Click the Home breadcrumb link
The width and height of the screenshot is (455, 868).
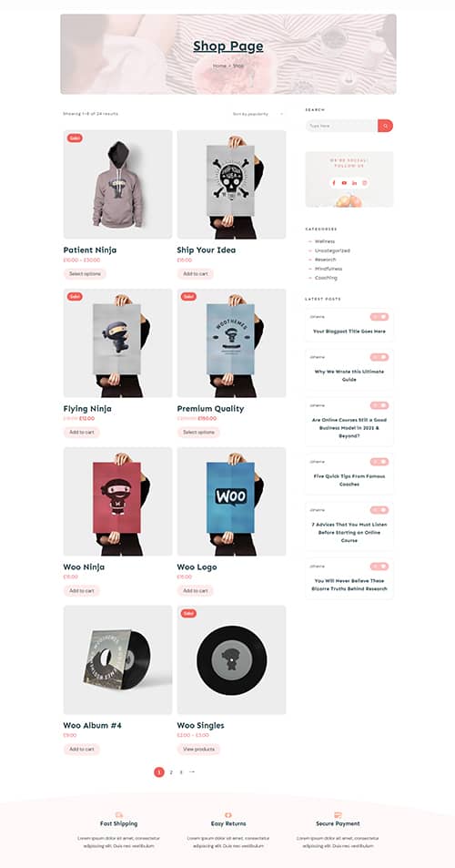click(219, 66)
